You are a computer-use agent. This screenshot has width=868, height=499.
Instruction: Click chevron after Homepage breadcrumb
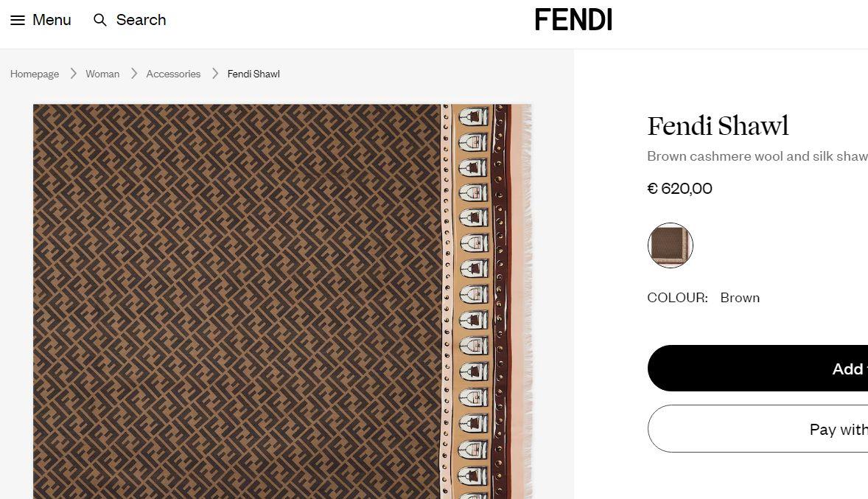point(73,74)
